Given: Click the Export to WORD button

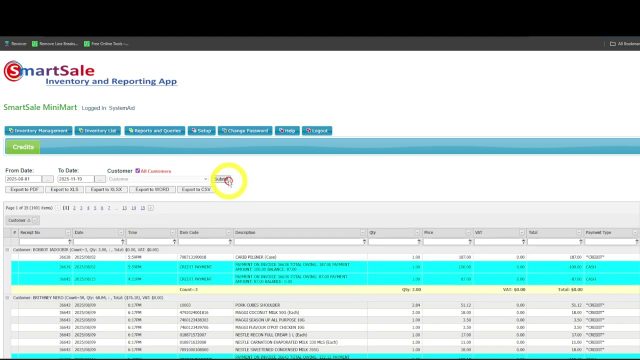Looking at the screenshot, I should tap(152, 190).
